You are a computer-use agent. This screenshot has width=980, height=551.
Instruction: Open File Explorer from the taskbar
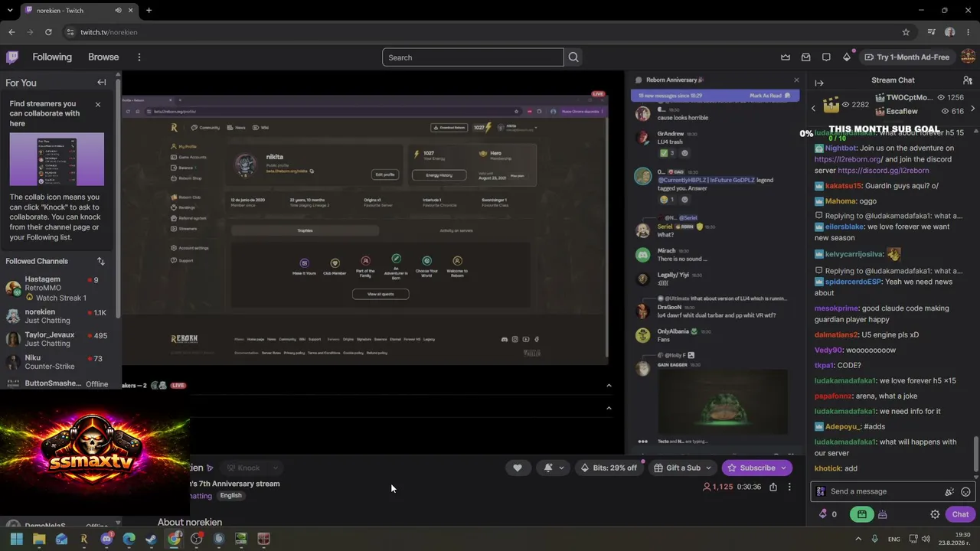pyautogui.click(x=39, y=539)
